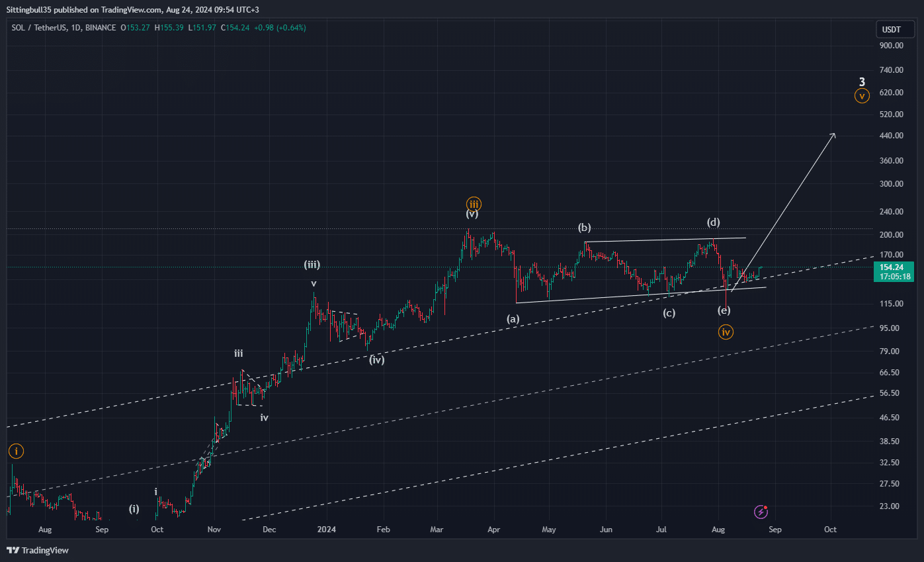Viewport: 924px width, 562px height.
Task: Click the 200.00 price axis label
Action: 892,235
